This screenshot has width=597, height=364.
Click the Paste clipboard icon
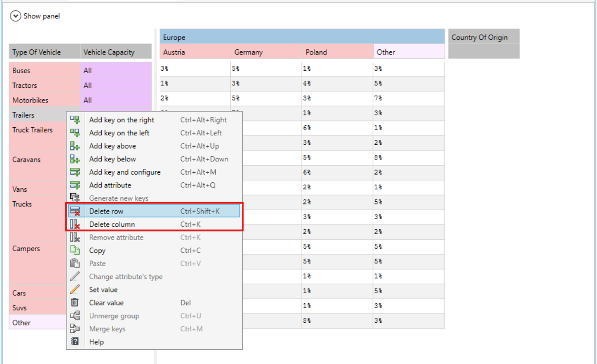75,263
